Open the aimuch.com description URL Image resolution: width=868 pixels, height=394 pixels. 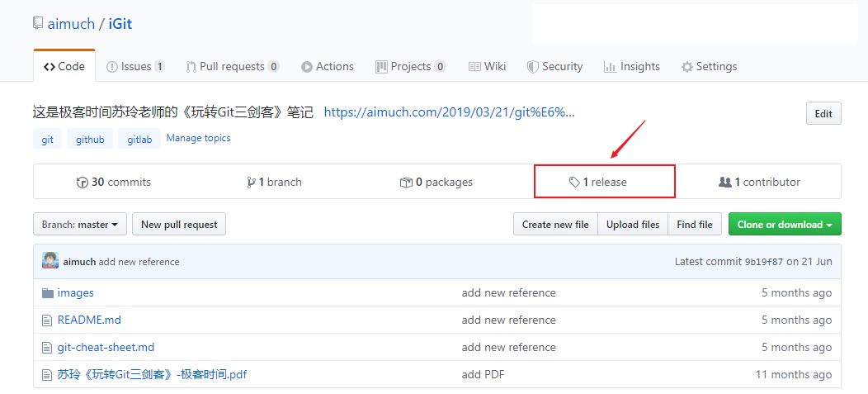click(x=449, y=112)
